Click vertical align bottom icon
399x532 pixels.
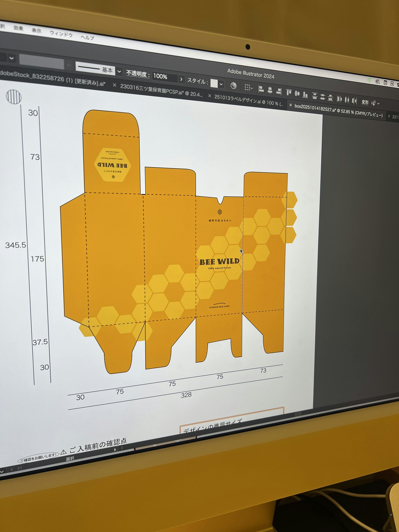click(305, 95)
